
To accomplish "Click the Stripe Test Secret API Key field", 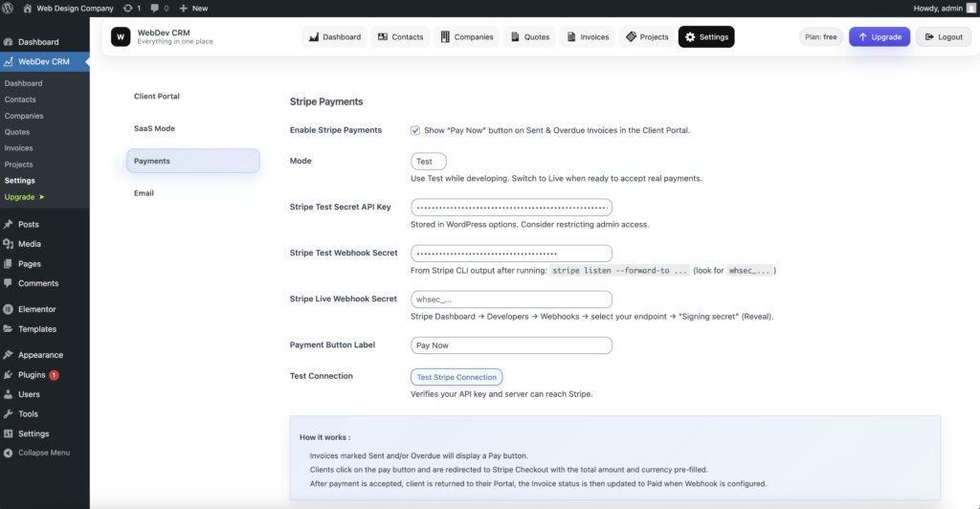I will click(x=511, y=208).
